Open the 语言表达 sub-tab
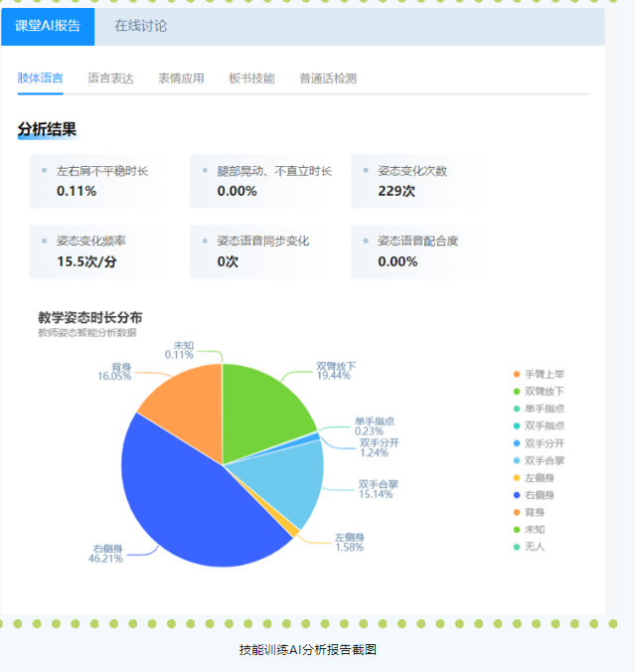Screen dimensions: 635x672 [x=110, y=79]
